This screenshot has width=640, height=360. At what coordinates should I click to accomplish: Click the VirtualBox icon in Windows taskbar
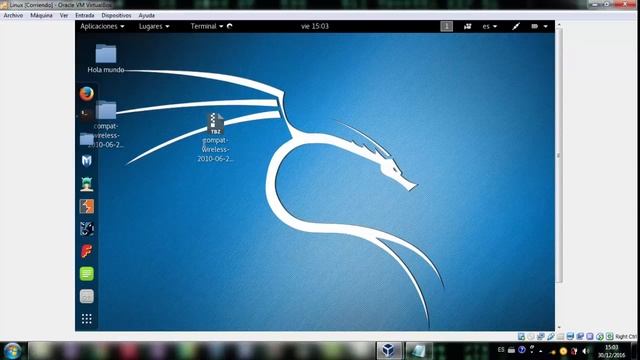tap(389, 351)
